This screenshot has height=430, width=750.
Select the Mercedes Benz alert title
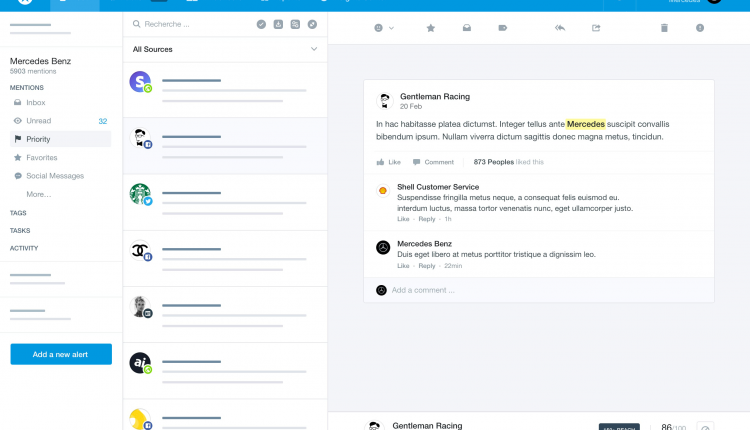click(40, 61)
